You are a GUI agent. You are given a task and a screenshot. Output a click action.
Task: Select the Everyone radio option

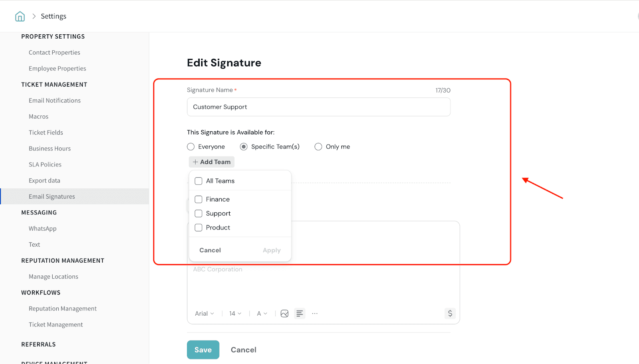coord(191,147)
